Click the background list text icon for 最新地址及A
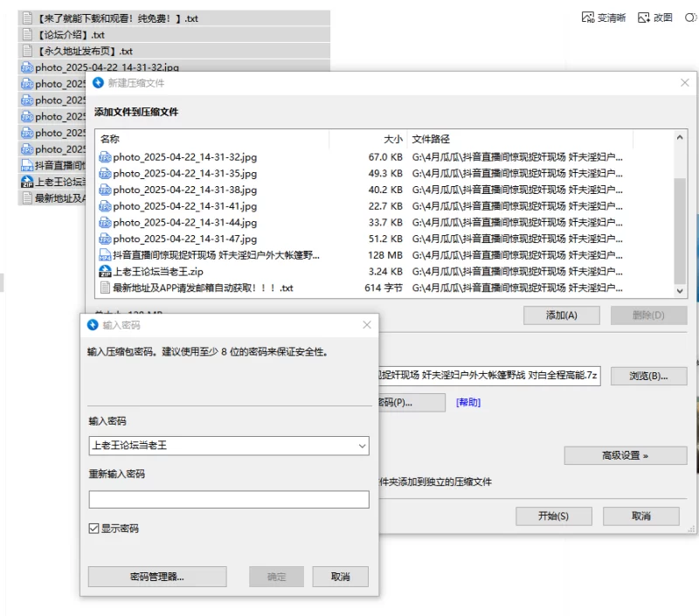Viewport: 699px width, 616px height. point(27,197)
